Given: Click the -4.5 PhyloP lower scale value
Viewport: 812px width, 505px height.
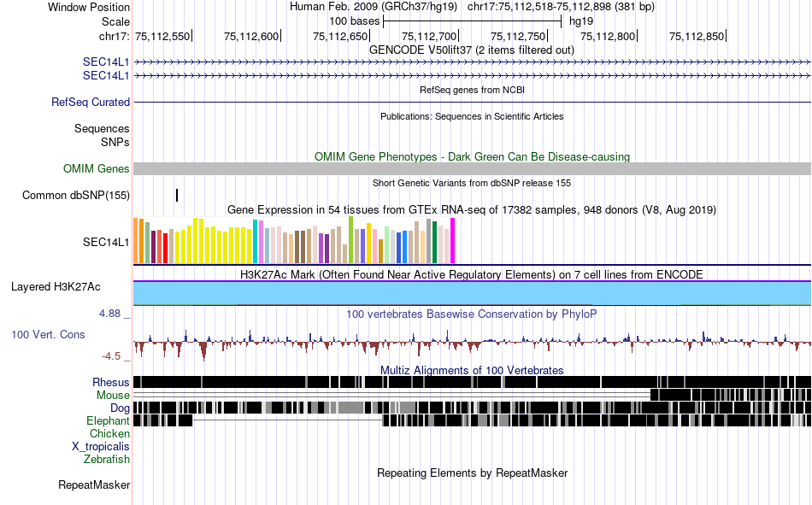Looking at the screenshot, I should click(111, 356).
